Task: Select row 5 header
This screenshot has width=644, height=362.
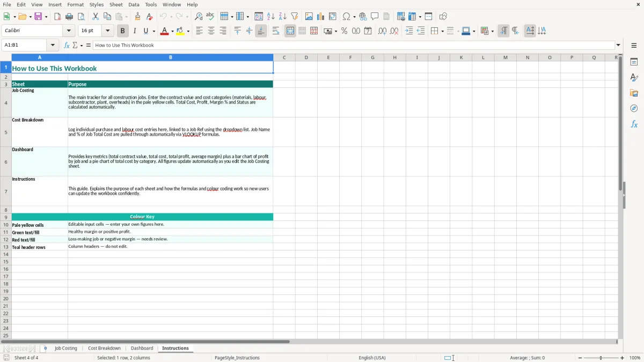Action: coord(6,132)
